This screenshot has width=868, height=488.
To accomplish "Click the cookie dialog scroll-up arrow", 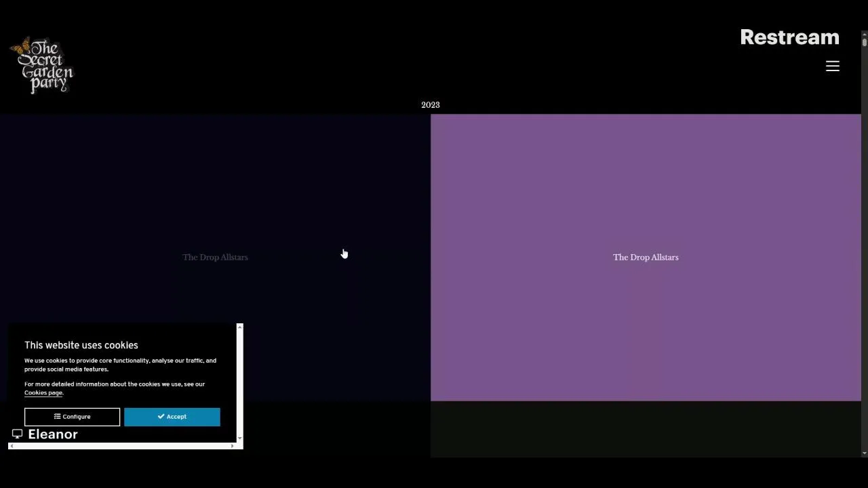I will point(239,327).
